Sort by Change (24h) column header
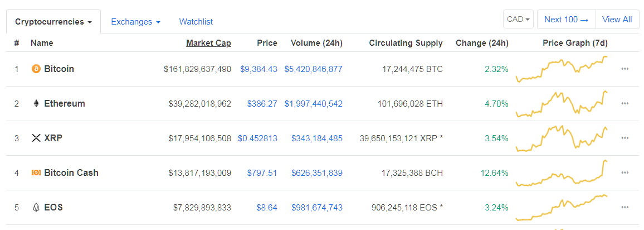Image resolution: width=644 pixels, height=230 pixels. point(481,43)
